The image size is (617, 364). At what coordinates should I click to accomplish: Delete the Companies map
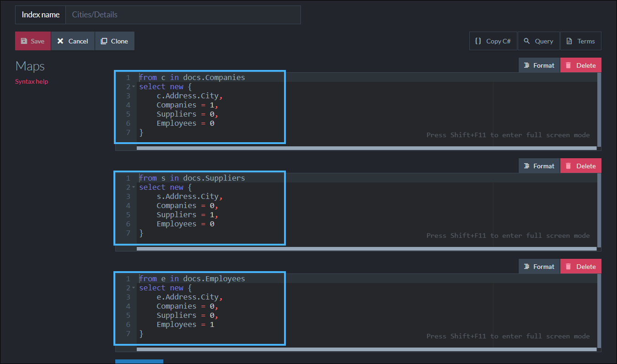pos(581,65)
